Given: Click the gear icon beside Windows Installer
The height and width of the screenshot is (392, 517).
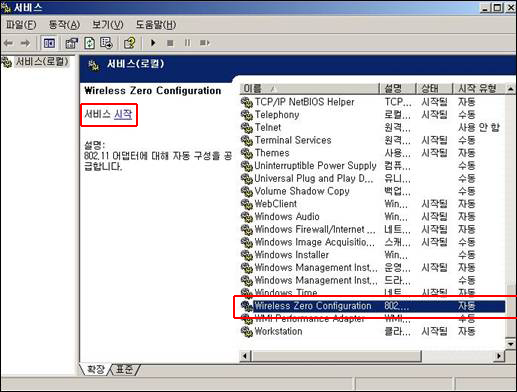Looking at the screenshot, I should click(247, 255).
